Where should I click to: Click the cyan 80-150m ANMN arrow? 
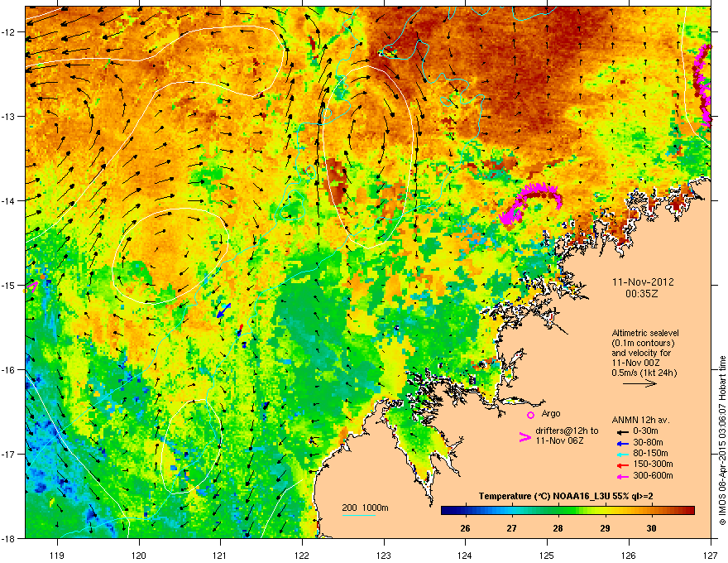click(623, 454)
